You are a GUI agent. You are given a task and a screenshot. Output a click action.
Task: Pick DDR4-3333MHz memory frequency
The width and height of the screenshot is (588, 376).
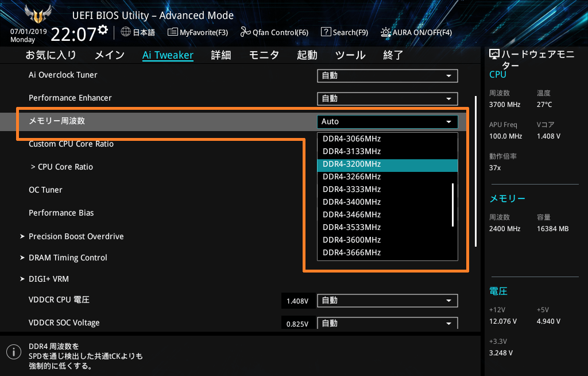click(x=388, y=189)
